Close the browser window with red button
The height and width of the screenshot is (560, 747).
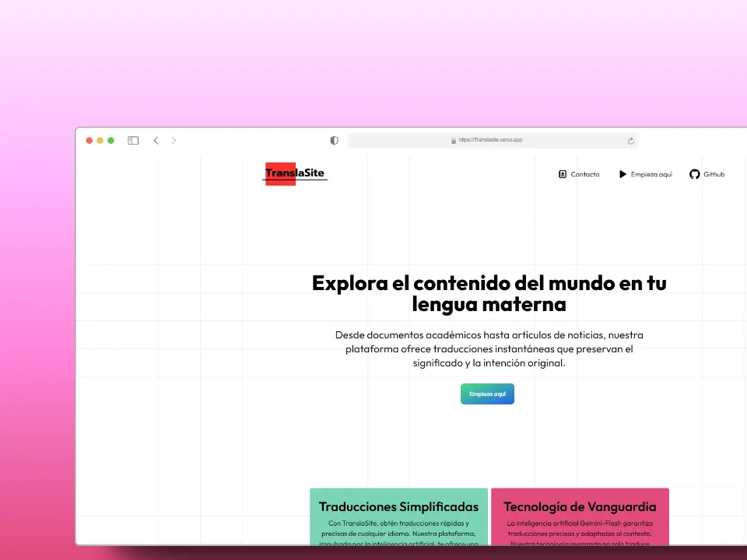click(x=89, y=141)
